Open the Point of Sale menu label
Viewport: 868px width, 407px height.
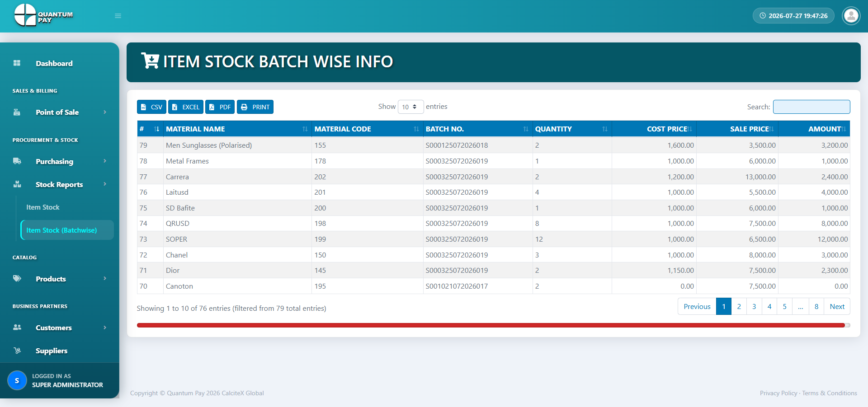57,112
